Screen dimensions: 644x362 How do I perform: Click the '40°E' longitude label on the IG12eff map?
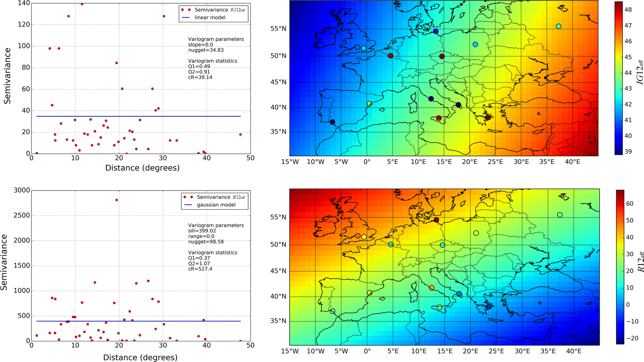(572, 162)
